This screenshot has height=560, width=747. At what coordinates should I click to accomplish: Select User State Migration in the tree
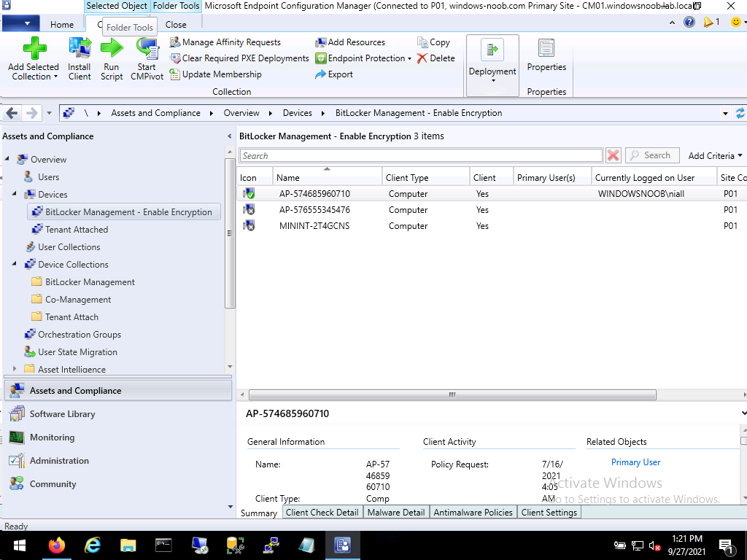(x=77, y=352)
